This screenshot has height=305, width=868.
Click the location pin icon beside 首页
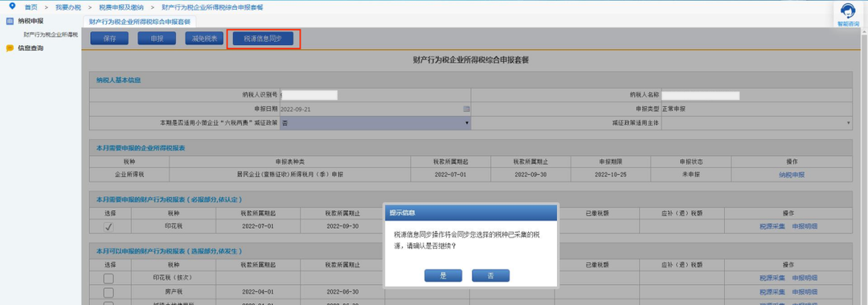[13, 6]
